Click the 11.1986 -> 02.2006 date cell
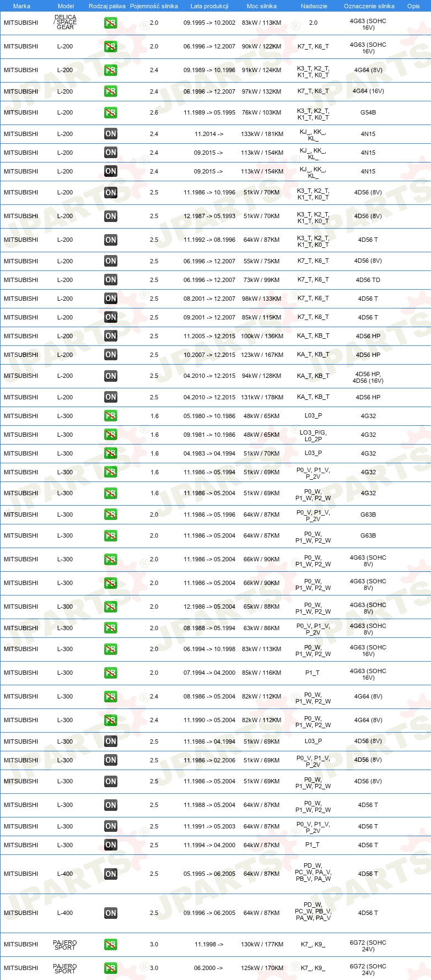This screenshot has height=980, width=431. [209, 760]
